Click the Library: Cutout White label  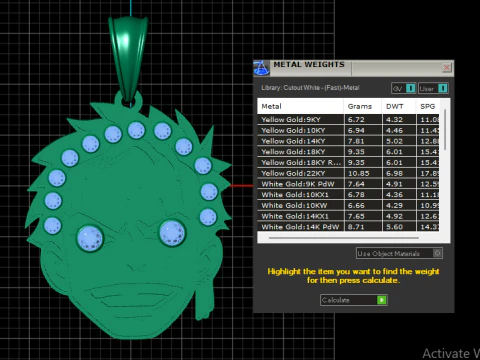[x=310, y=88]
